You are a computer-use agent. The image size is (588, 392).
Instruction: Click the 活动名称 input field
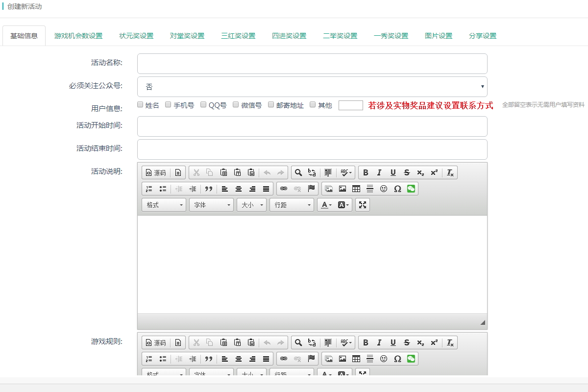[312, 64]
